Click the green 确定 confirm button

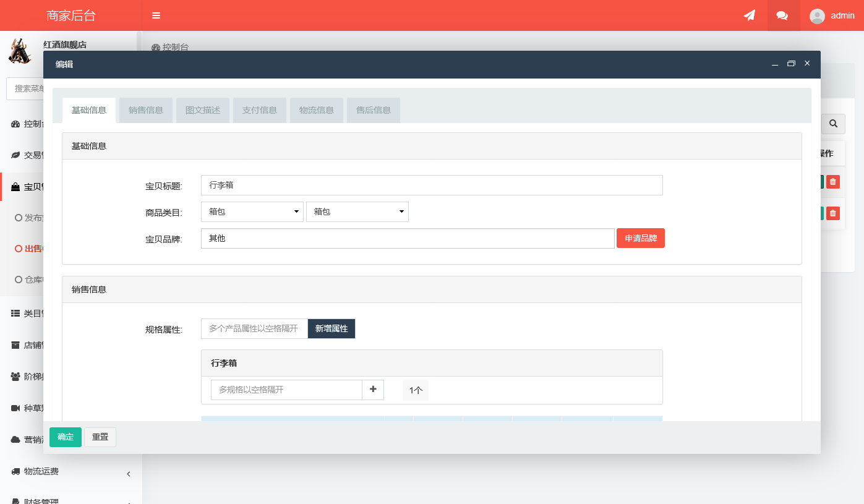pos(66,437)
